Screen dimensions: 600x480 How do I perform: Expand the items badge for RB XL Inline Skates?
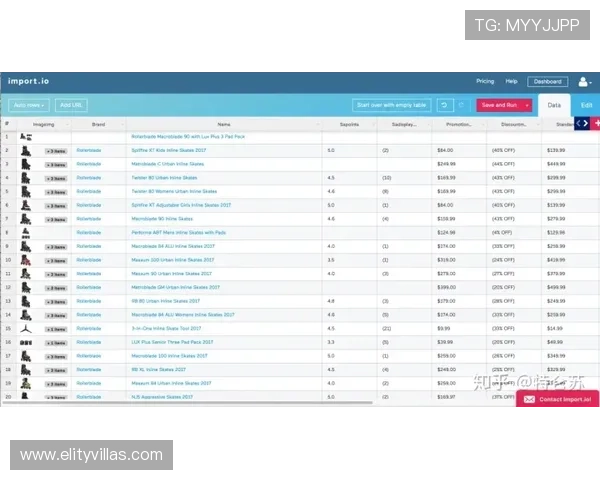[x=56, y=371]
